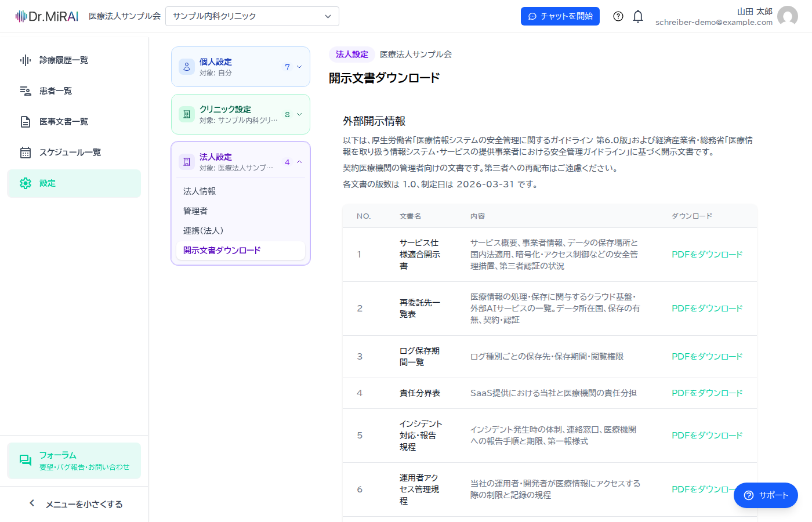
Task: Click document name 再委託先一覧表
Action: (x=420, y=309)
